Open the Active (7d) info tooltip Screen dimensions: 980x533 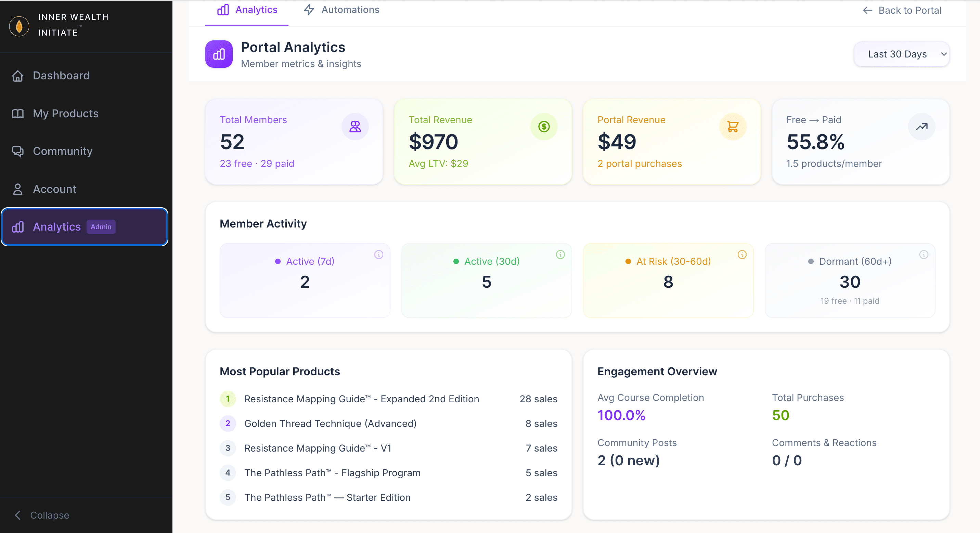[x=378, y=255]
